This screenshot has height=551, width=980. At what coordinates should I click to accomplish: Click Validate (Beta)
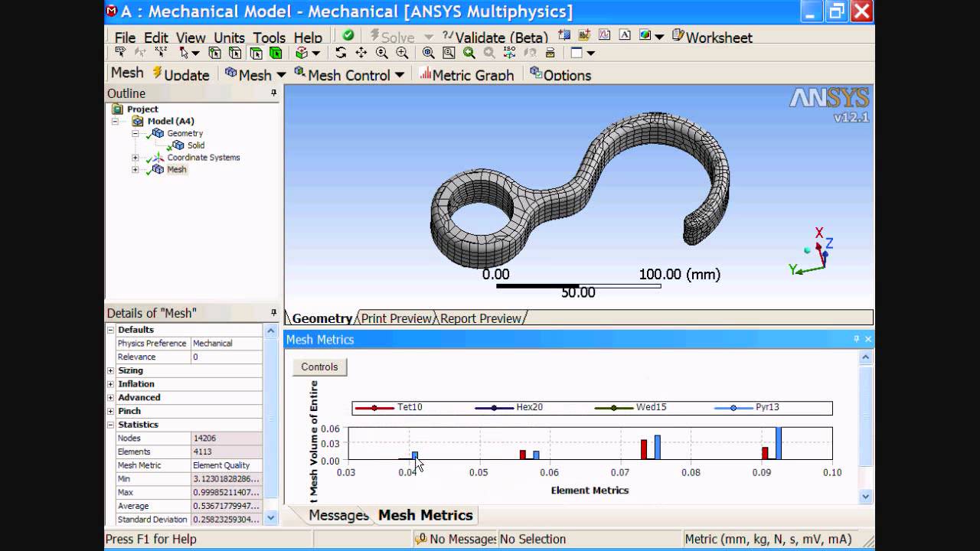point(495,37)
